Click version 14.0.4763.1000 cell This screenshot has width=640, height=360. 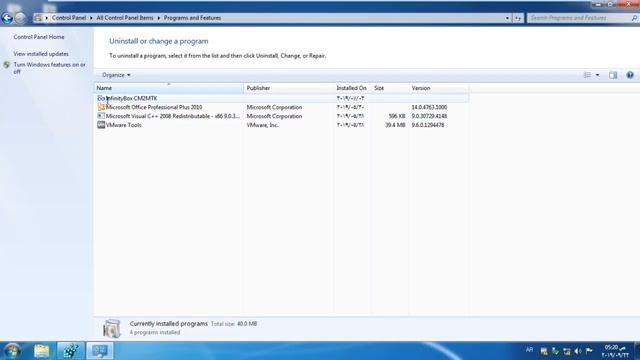[x=429, y=107]
